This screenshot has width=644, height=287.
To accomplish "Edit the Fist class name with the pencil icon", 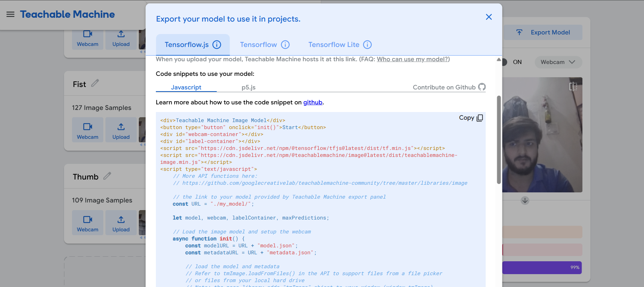I will [x=95, y=83].
